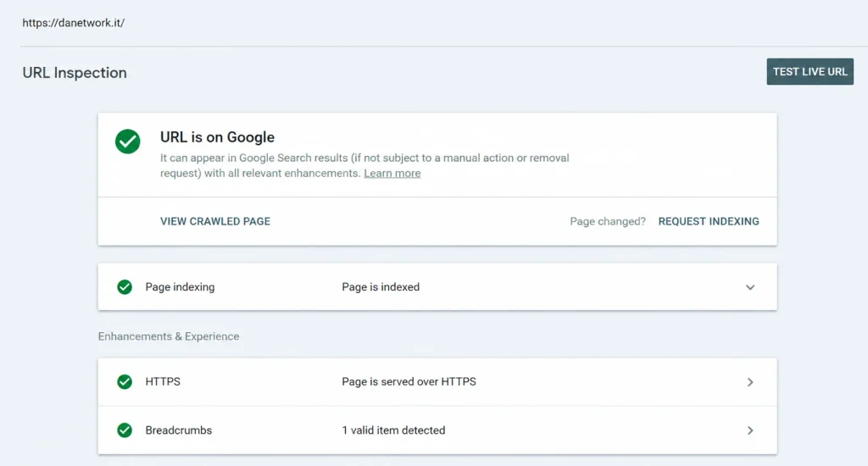
Task: Expand the Page indexing section chevron
Action: [750, 287]
